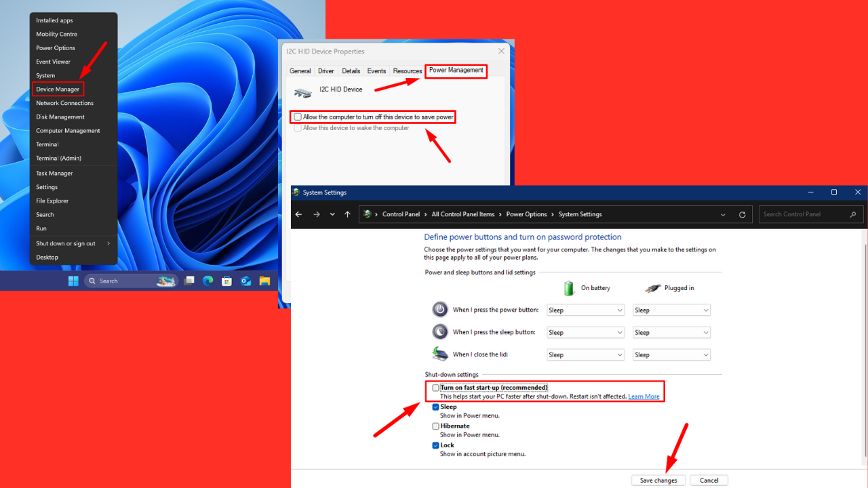Click System Settings title bar icon
This screenshot has width=868, height=488.
coord(296,192)
